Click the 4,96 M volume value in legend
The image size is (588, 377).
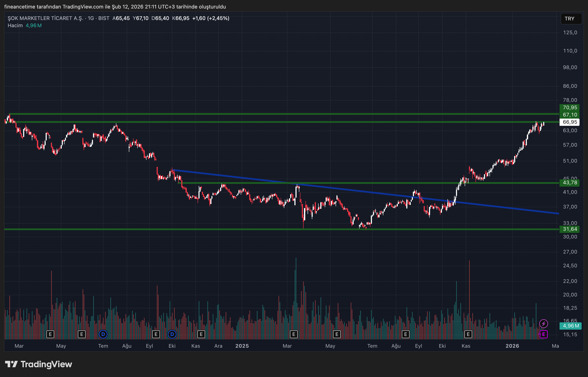34,25
